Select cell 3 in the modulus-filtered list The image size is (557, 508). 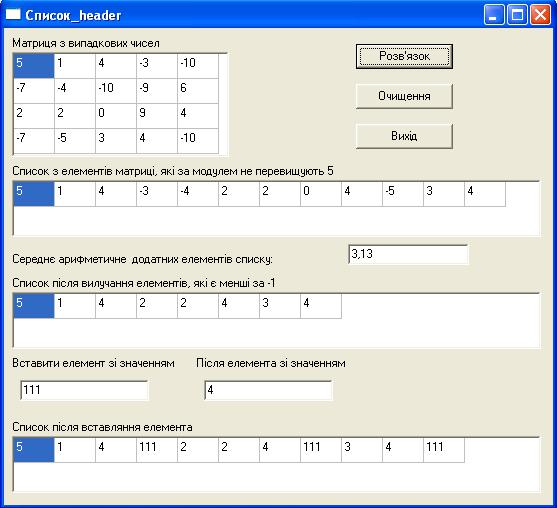[x=444, y=194]
